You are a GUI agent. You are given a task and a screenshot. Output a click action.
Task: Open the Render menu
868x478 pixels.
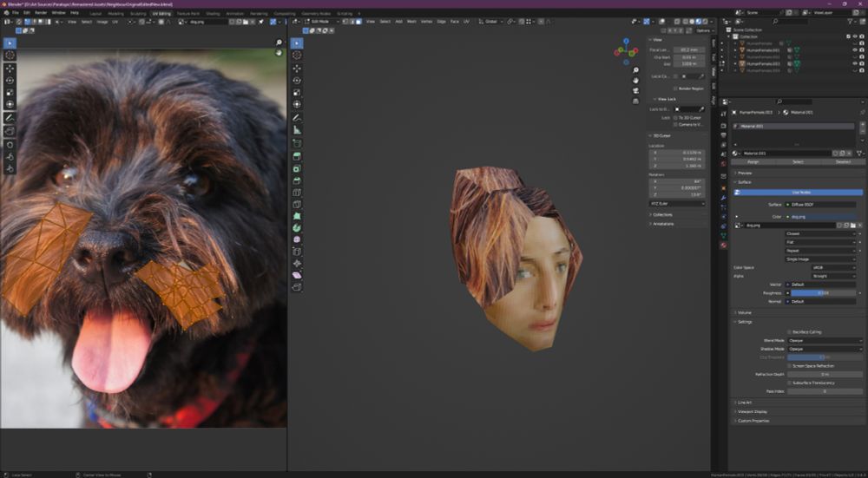[41, 13]
